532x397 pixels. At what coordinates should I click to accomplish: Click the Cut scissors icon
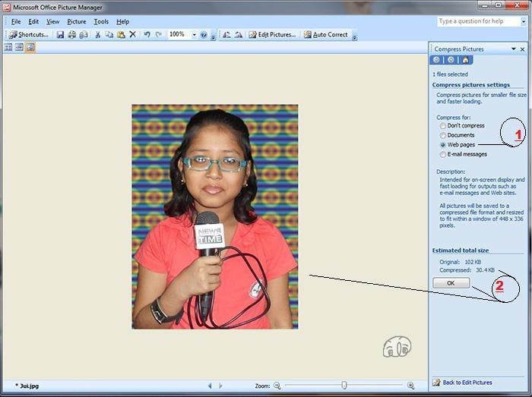tap(98, 35)
